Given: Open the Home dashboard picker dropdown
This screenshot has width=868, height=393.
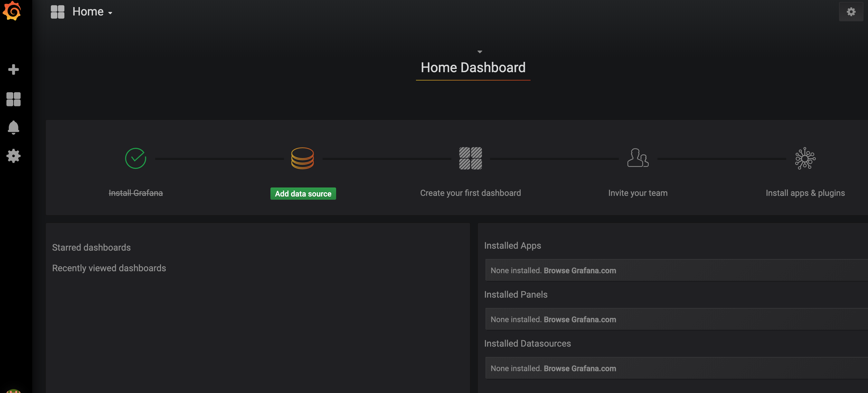Looking at the screenshot, I should pos(92,12).
